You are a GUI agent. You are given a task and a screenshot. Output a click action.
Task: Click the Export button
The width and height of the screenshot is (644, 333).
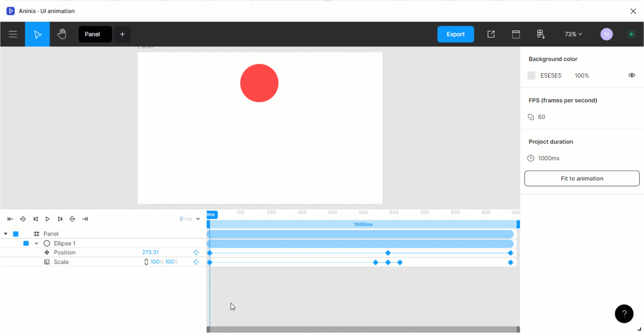(x=455, y=34)
